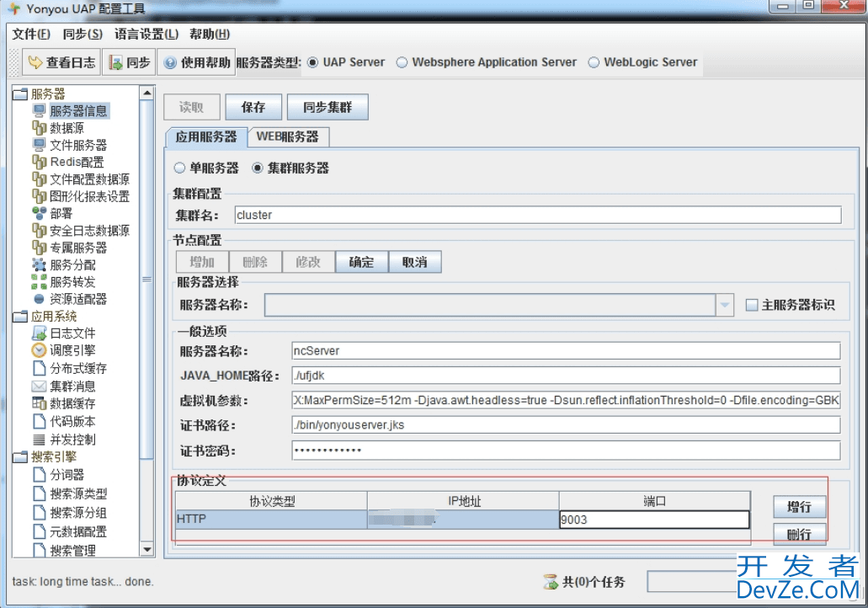
Task: Open 使用帮助 help icon button
Action: pyautogui.click(x=196, y=62)
